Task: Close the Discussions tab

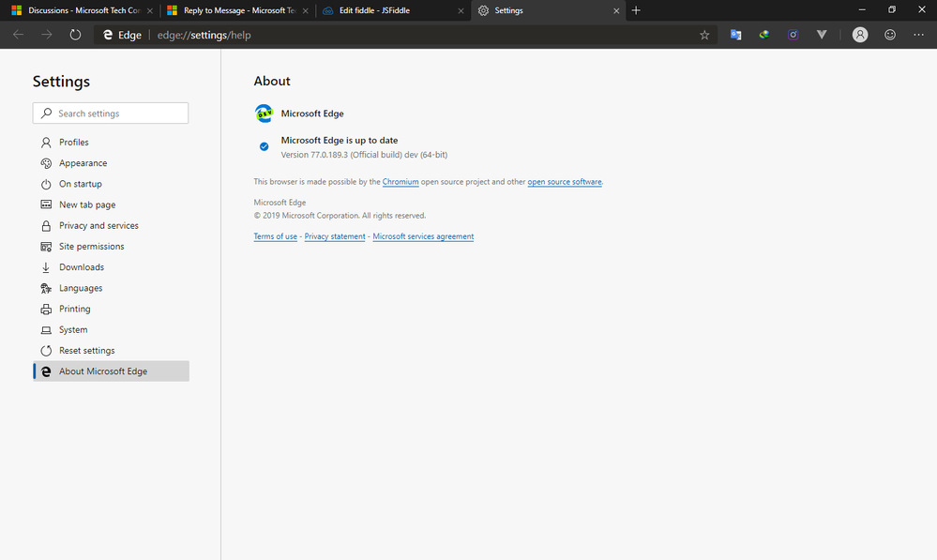Action: tap(150, 10)
